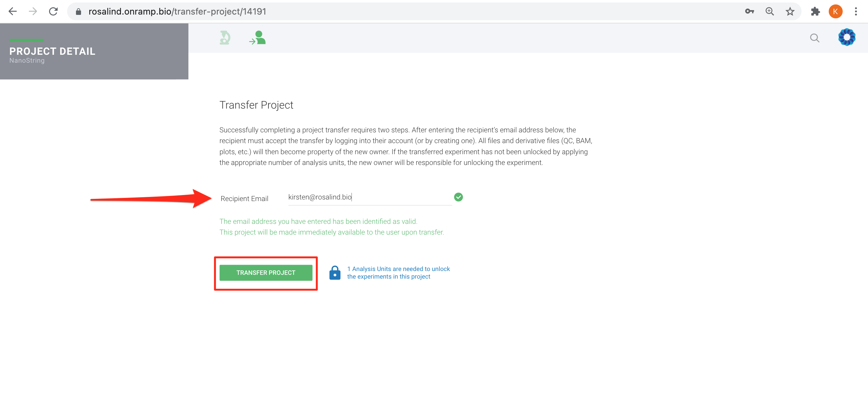The width and height of the screenshot is (868, 404).
Task: Click the browser forward arrow
Action: [33, 11]
